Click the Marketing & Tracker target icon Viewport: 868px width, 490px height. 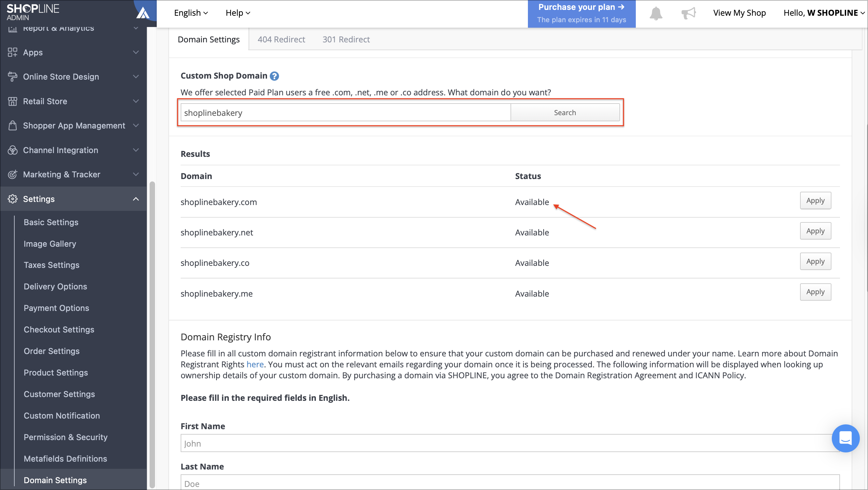click(x=12, y=174)
